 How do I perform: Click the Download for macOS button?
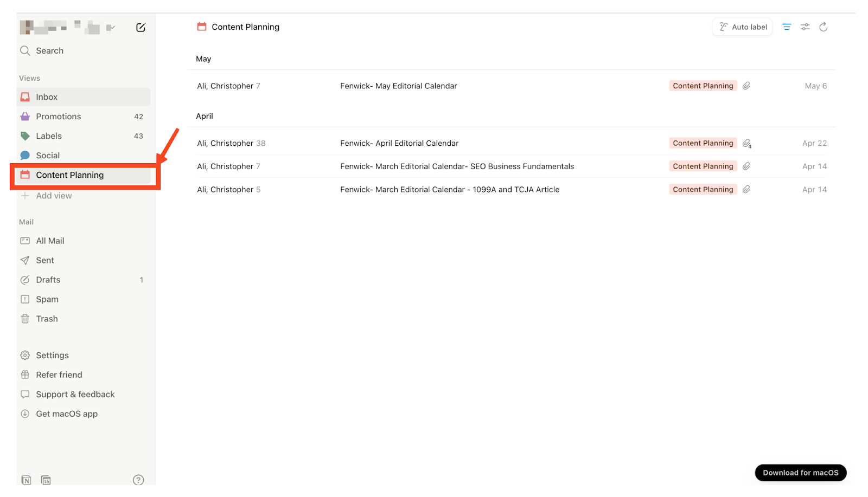(x=800, y=473)
